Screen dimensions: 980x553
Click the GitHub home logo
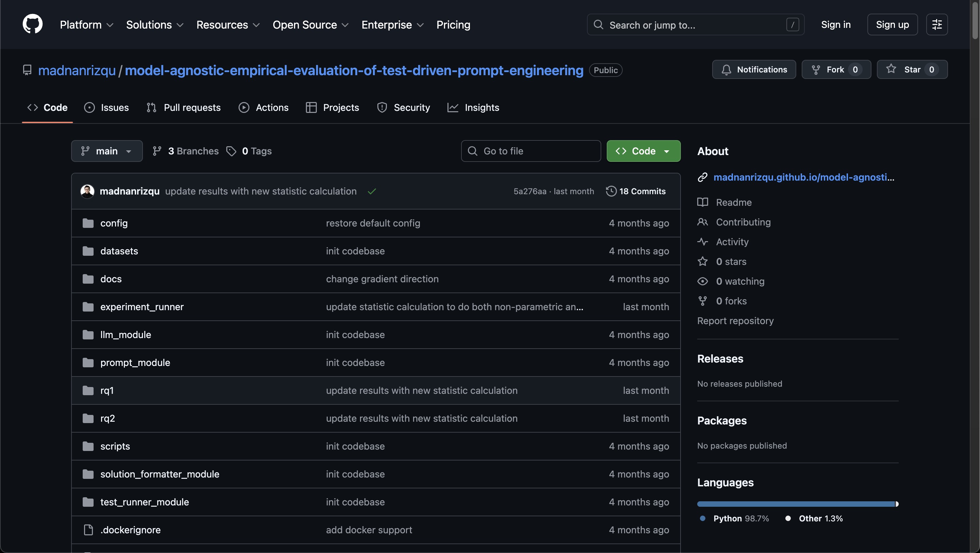(32, 24)
